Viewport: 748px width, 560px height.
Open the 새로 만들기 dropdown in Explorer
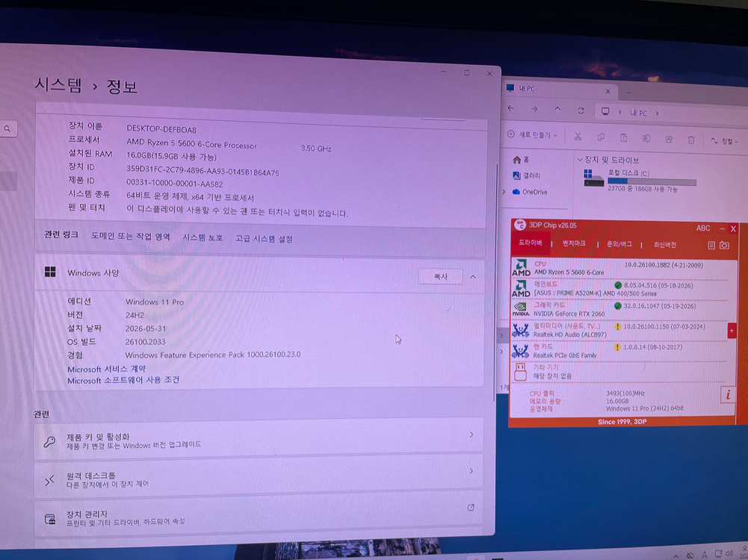532,135
